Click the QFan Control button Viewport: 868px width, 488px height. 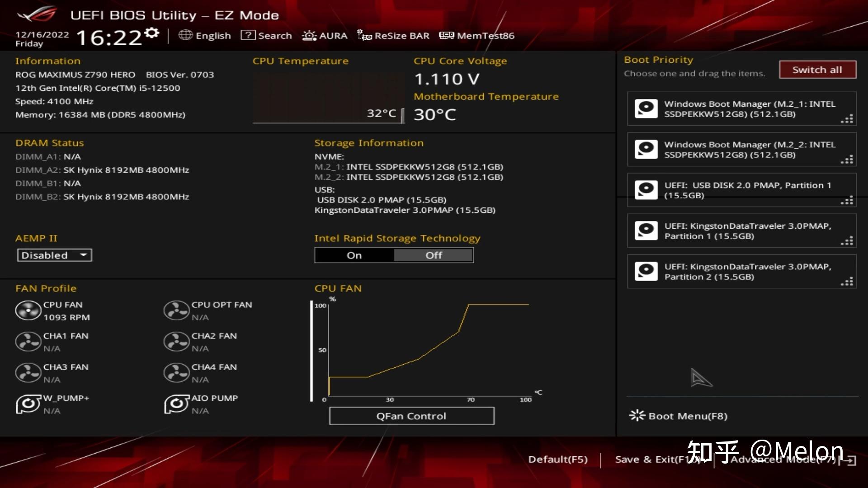411,416
